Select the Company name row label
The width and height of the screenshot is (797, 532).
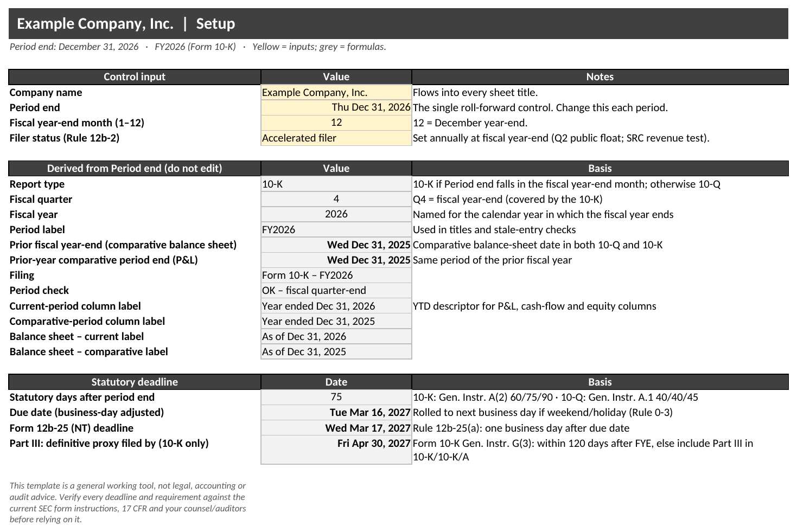pyautogui.click(x=46, y=92)
